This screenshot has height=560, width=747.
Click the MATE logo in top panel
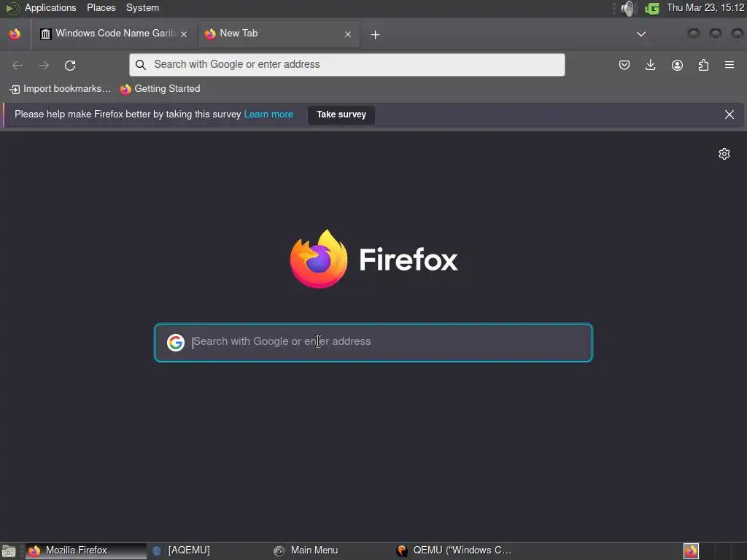(12, 8)
